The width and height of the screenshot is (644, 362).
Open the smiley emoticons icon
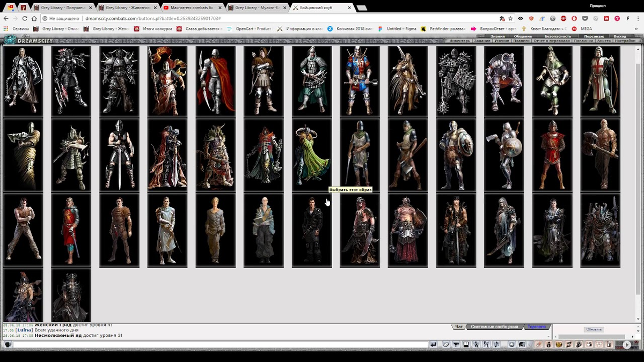(x=511, y=345)
